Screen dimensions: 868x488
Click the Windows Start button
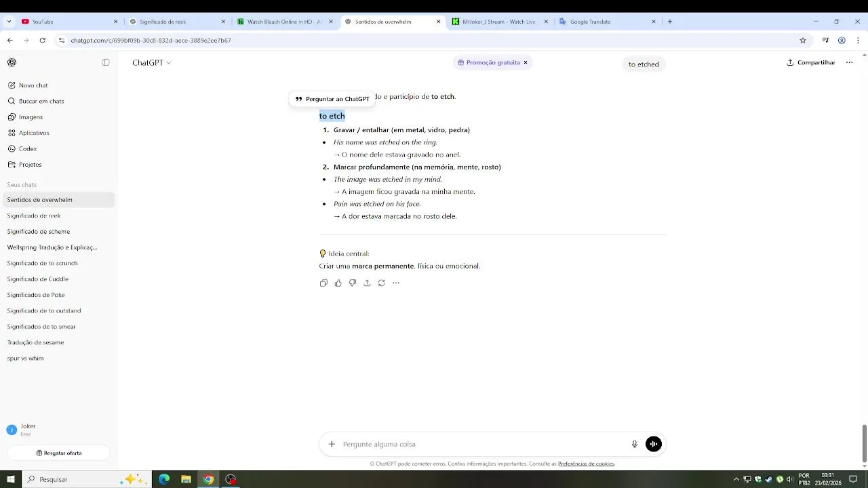pyautogui.click(x=11, y=479)
